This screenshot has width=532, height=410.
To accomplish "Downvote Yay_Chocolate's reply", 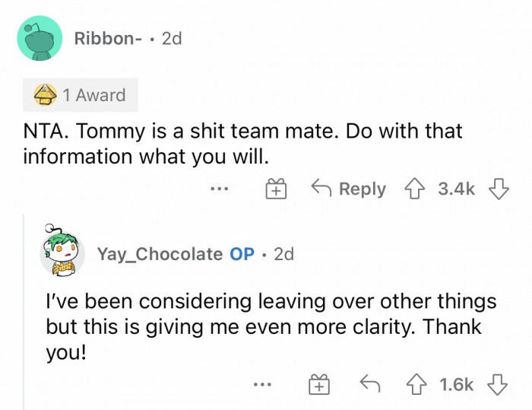I will [498, 386].
